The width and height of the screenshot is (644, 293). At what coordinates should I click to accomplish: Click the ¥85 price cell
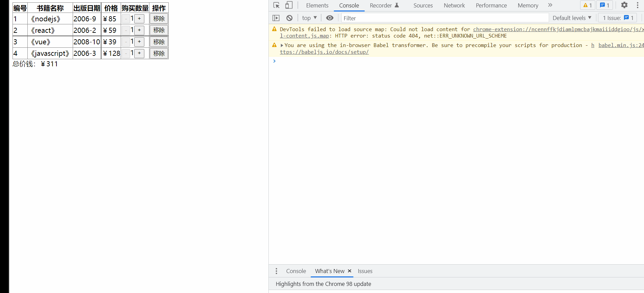coord(111,19)
